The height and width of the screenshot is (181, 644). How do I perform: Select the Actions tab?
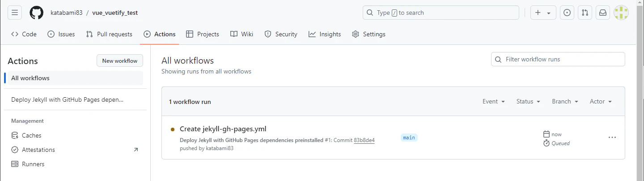point(160,34)
